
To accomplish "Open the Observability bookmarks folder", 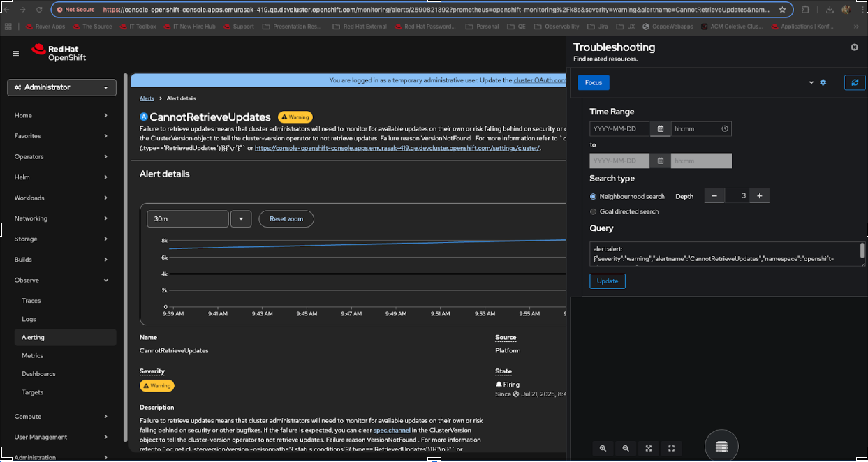I will 557,27.
